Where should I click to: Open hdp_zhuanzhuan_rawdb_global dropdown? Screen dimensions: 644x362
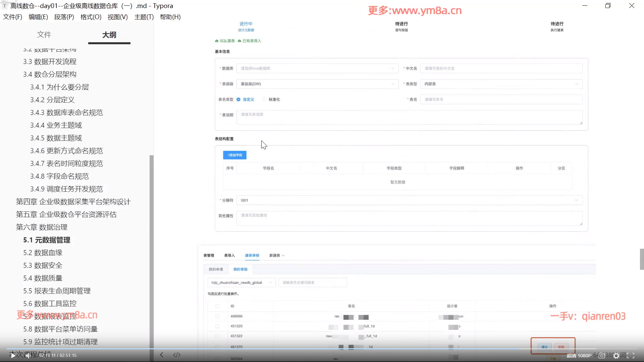(241, 283)
